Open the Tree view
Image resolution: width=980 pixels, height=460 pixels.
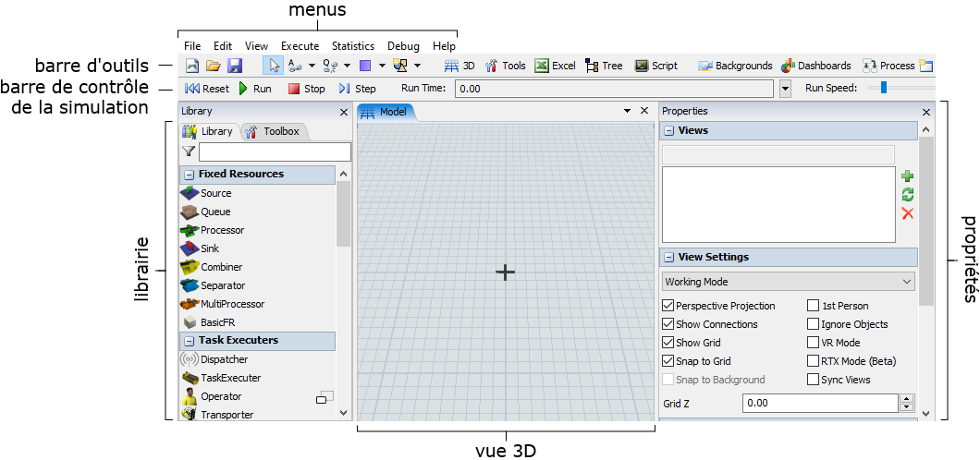(604, 66)
